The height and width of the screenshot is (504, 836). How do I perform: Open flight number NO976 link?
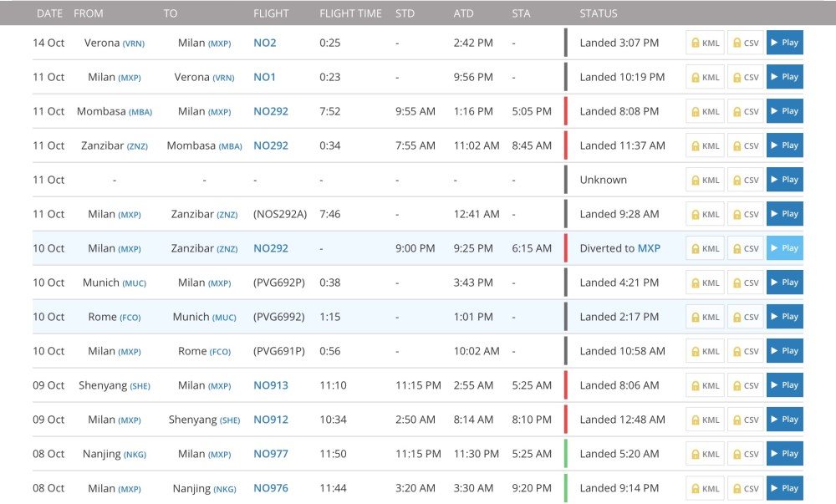coord(271,488)
